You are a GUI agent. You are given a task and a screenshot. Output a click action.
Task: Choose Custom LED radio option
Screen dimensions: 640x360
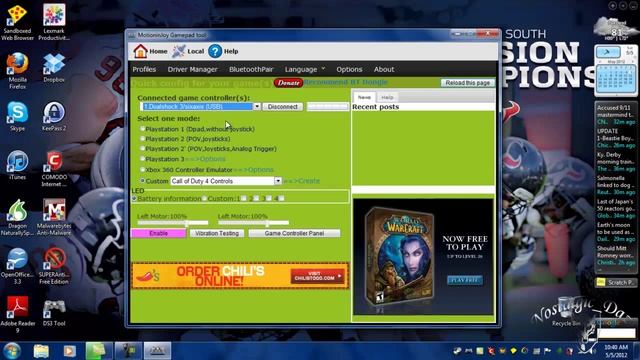pos(204,198)
